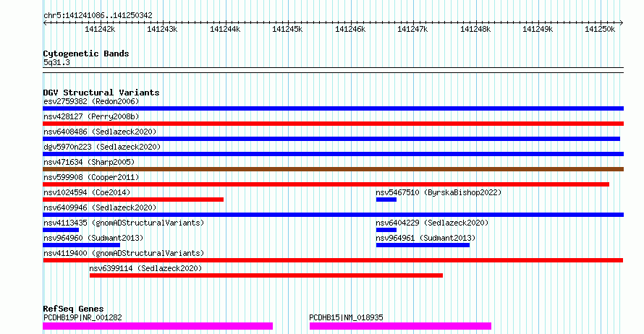Click the RefSeq Genes track title

pyautogui.click(x=73, y=309)
